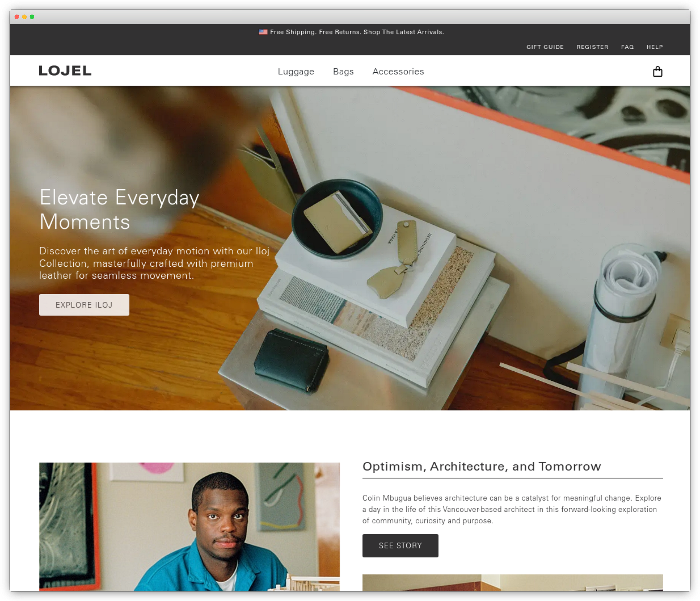700x601 pixels.
Task: Click the LOJEL logo
Action: (x=65, y=71)
